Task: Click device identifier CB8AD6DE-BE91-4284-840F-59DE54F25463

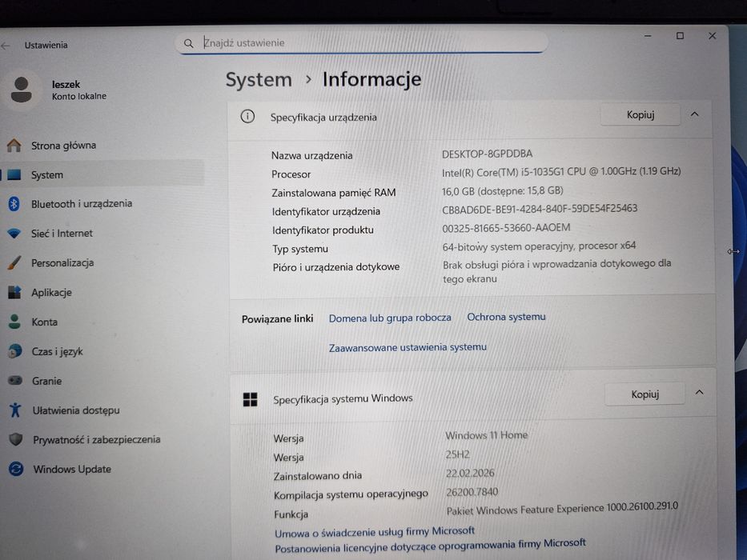Action: [x=540, y=209]
